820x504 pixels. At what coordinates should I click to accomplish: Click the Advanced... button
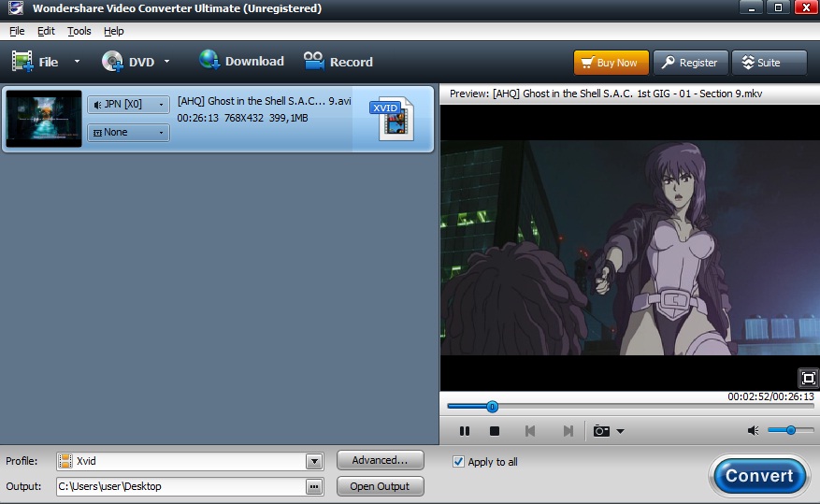click(x=381, y=460)
